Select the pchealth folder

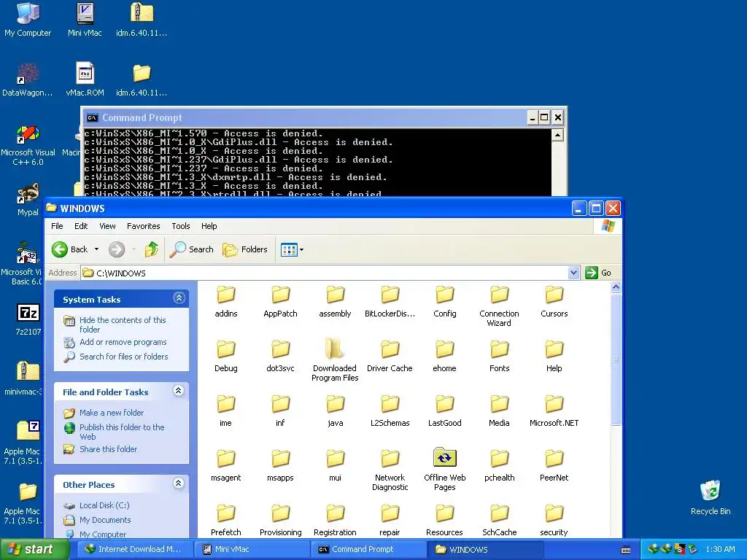pos(499,466)
